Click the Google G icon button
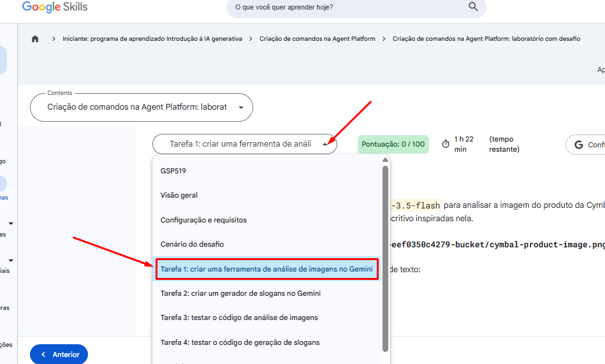605x364 pixels. click(x=578, y=145)
